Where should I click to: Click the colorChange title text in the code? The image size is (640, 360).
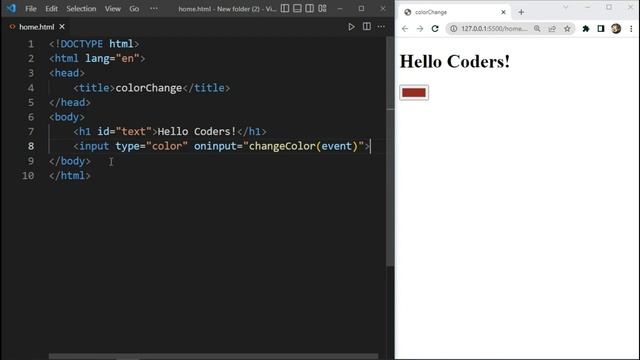[149, 88]
